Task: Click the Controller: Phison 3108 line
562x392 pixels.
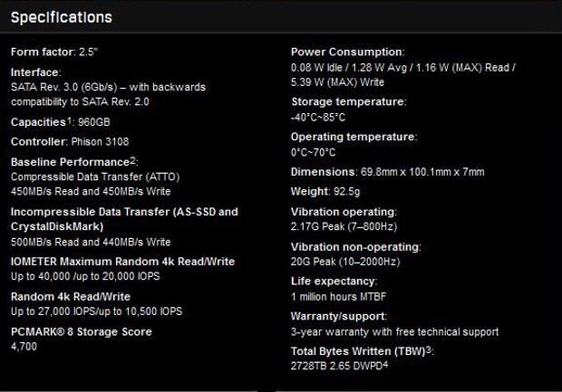Action: (65, 141)
